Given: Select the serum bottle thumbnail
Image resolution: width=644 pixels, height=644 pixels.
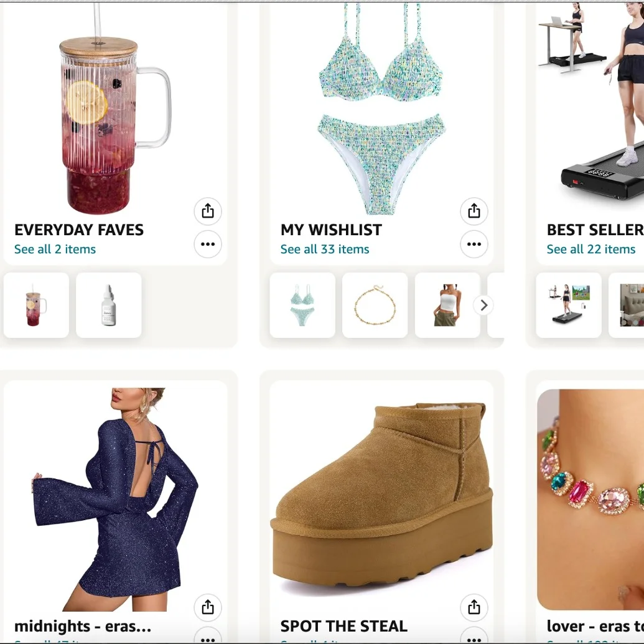Looking at the screenshot, I should [x=109, y=305].
